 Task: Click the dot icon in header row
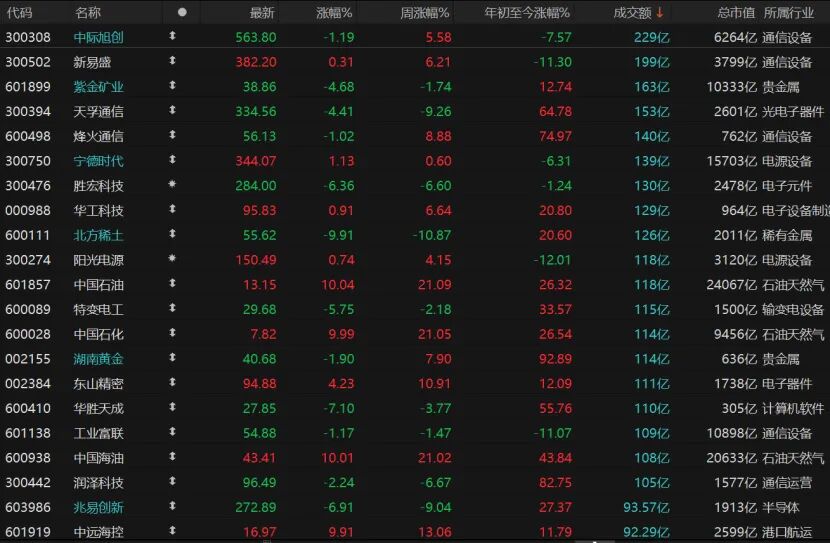[x=182, y=12]
